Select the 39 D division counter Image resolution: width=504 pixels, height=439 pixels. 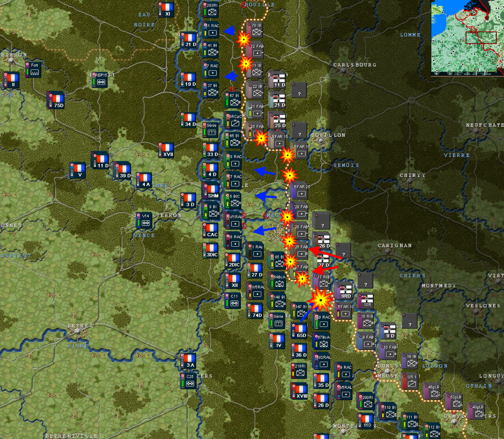pyautogui.click(x=122, y=171)
